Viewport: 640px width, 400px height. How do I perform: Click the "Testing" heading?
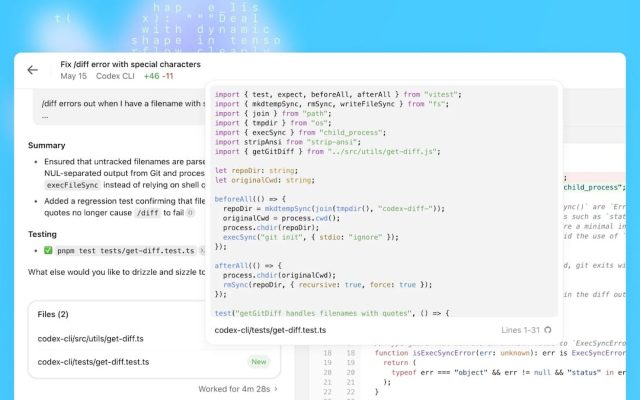pyautogui.click(x=42, y=234)
